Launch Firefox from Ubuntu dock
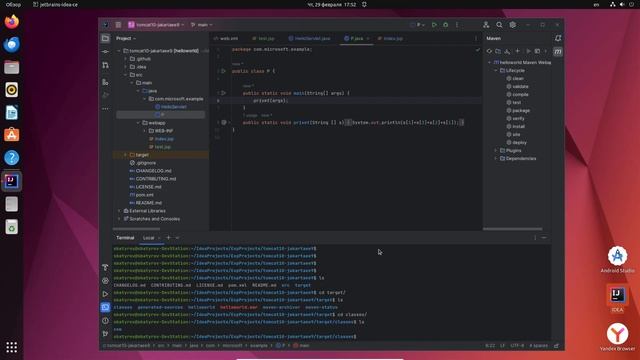This screenshot has width=640, height=360. tap(11, 21)
